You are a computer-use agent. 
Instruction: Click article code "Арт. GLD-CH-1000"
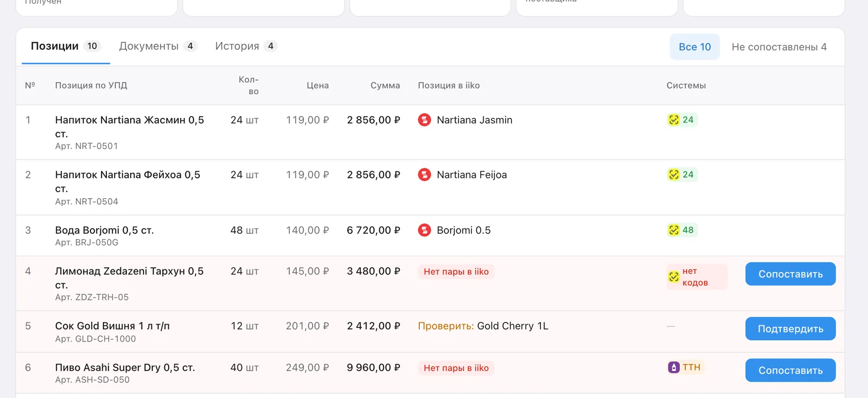click(95, 339)
